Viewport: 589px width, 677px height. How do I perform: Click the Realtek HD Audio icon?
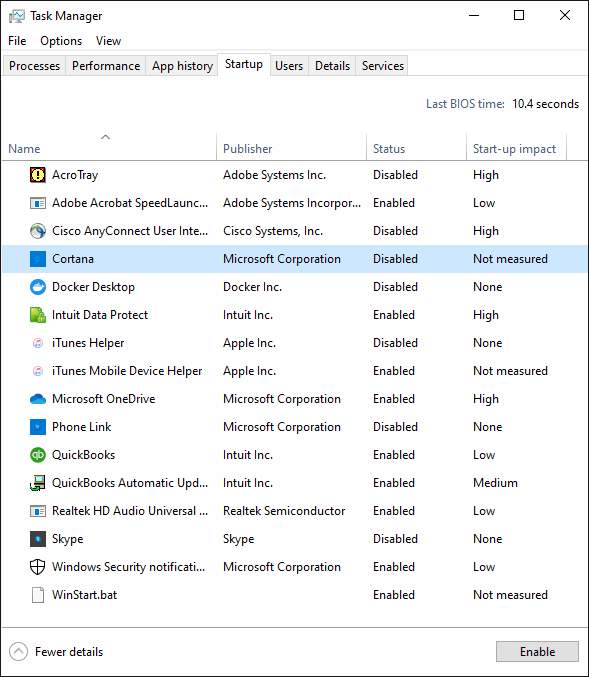(x=38, y=511)
